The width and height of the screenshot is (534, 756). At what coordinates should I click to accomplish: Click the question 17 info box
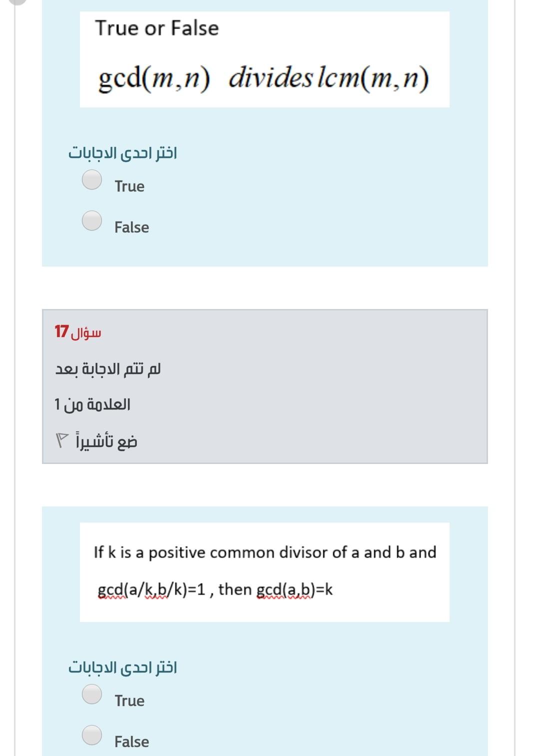pos(264,385)
